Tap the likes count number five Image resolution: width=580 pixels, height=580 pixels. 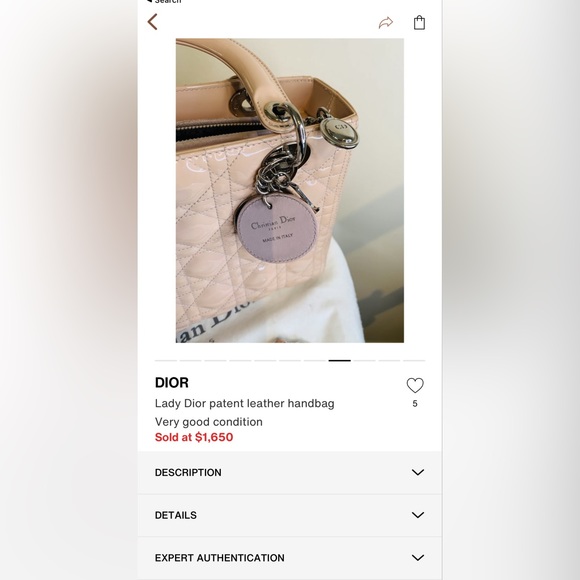pyautogui.click(x=415, y=404)
